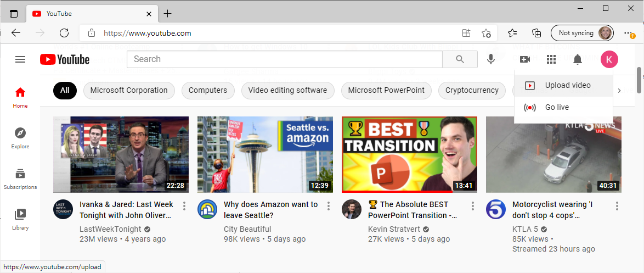Open options for the Ivanka & Jared video
Viewport: 644px width, 273px height.
tap(184, 206)
